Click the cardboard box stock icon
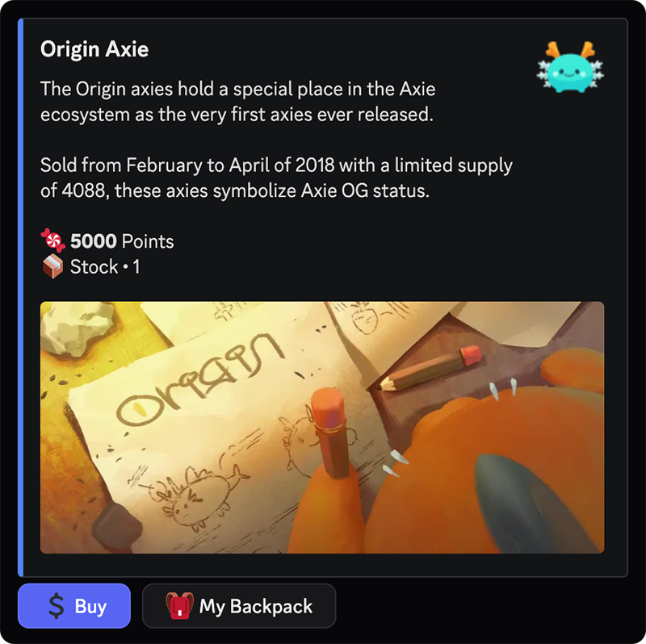646x644 pixels. [52, 266]
